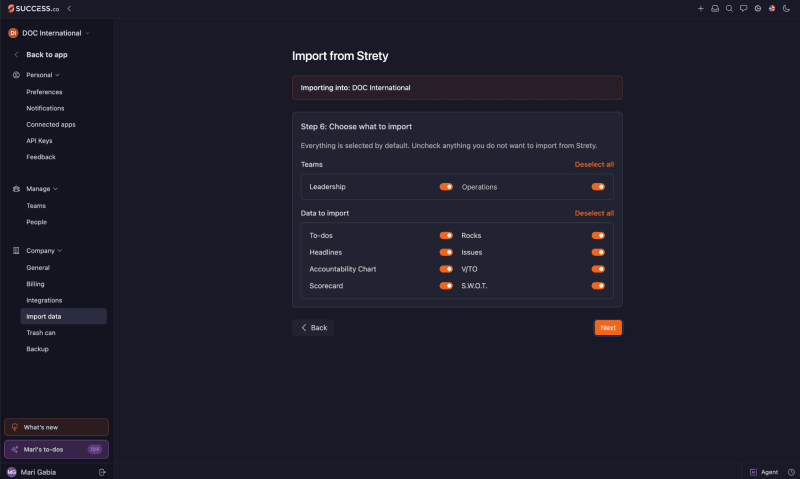Viewport: 800px width, 479px height.
Task: Click the 0/4 to-dos badge
Action: pyautogui.click(x=94, y=449)
